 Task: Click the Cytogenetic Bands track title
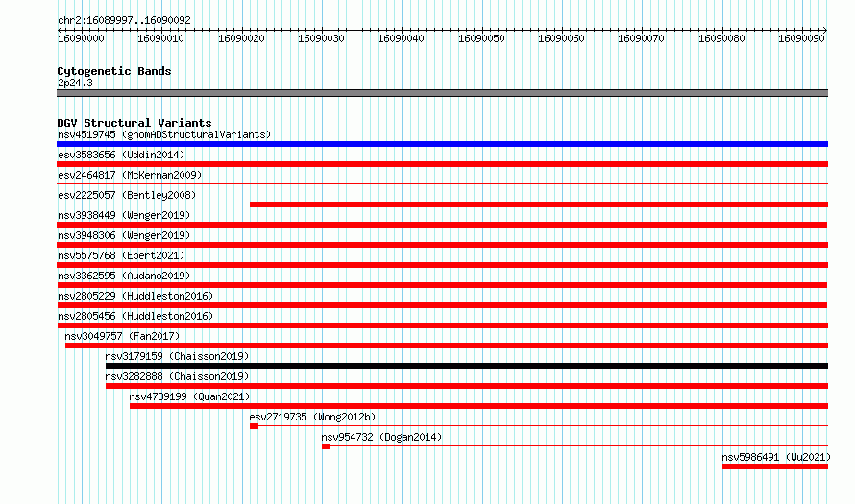(x=114, y=71)
